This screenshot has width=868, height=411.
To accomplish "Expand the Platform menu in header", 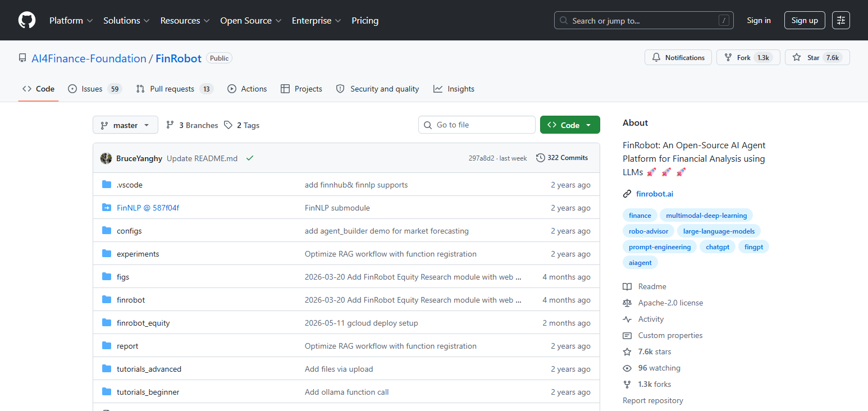I will [71, 20].
